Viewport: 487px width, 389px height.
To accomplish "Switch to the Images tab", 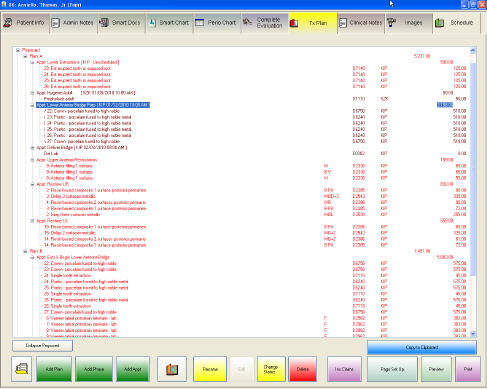I will [x=409, y=23].
